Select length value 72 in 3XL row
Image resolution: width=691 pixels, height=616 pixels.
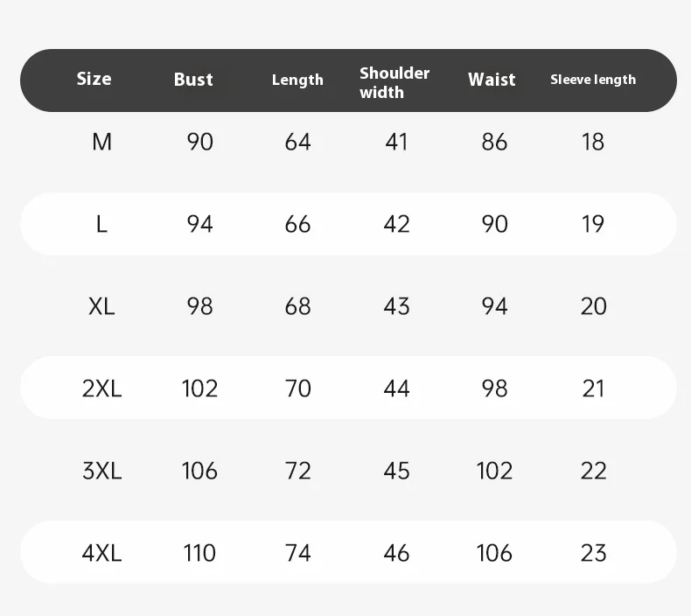(297, 471)
